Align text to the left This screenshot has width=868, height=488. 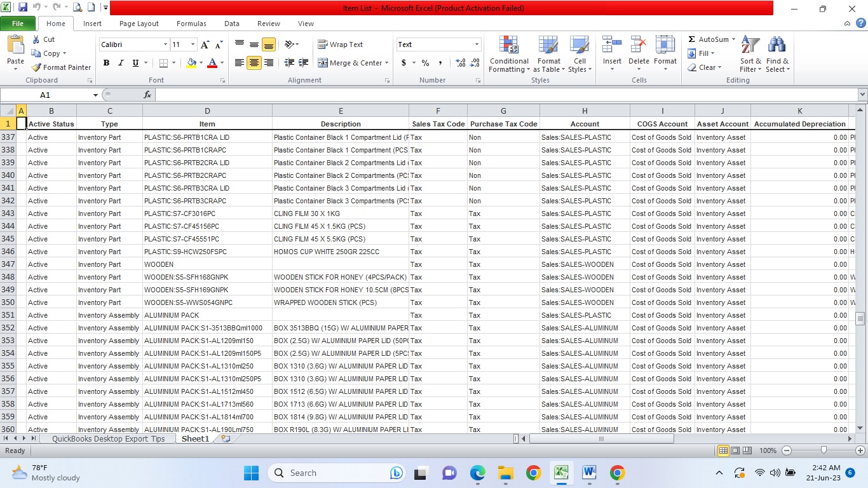pos(240,63)
